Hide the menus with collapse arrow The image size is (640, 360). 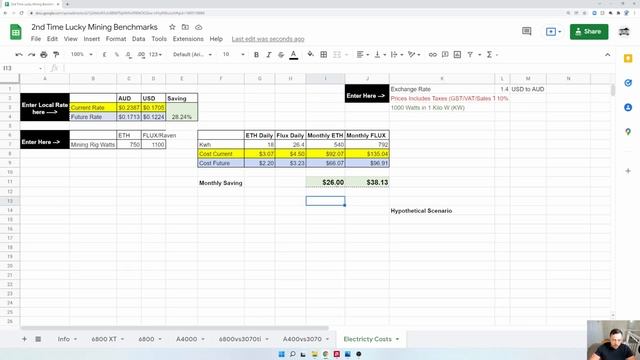(x=607, y=55)
